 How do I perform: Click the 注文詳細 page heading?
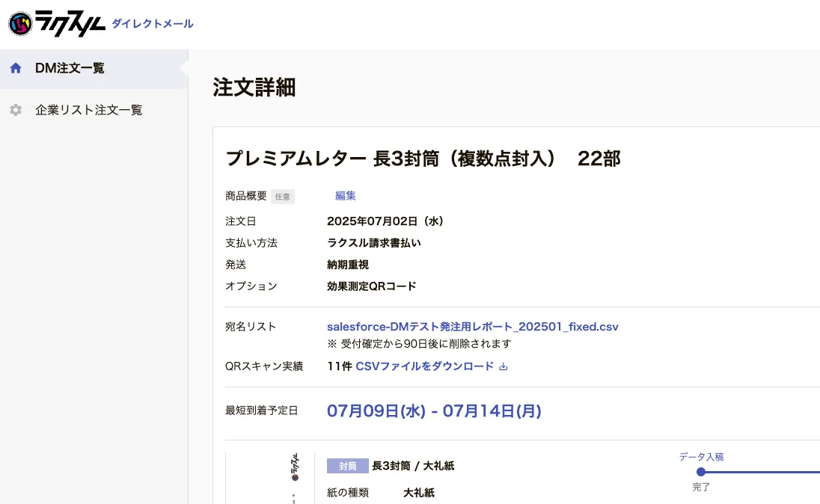point(254,87)
